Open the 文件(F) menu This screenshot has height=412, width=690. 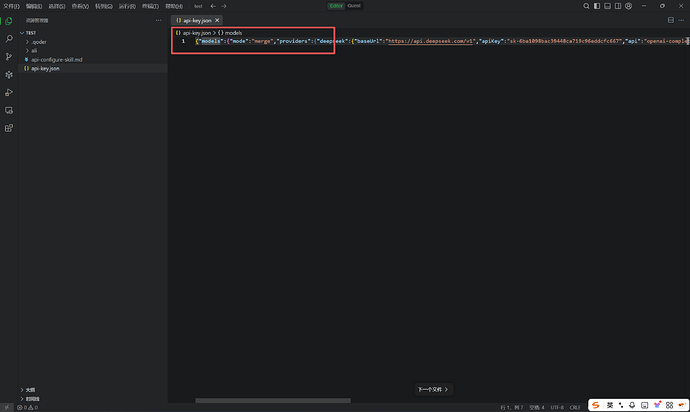click(x=12, y=6)
